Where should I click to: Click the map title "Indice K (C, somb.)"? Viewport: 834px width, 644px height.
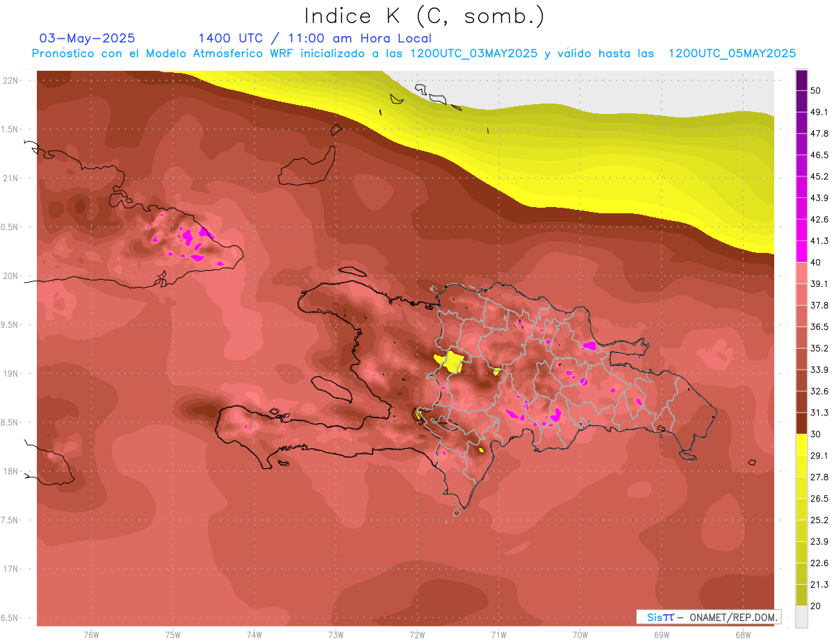[x=425, y=16]
